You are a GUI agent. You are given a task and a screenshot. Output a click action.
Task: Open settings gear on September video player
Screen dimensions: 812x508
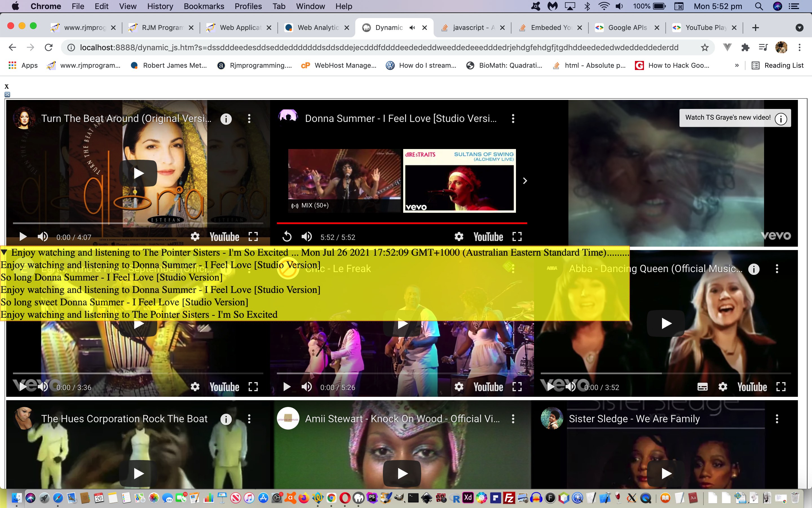195,387
